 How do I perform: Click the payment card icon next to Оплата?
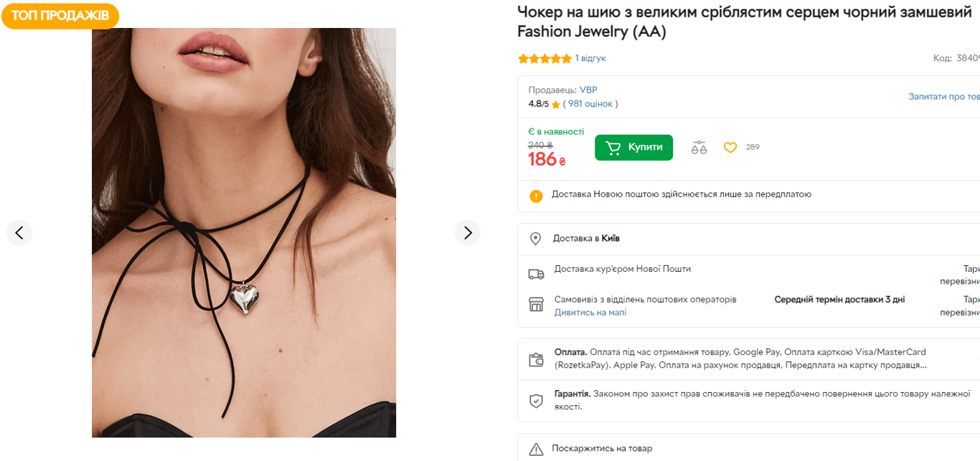[536, 358]
